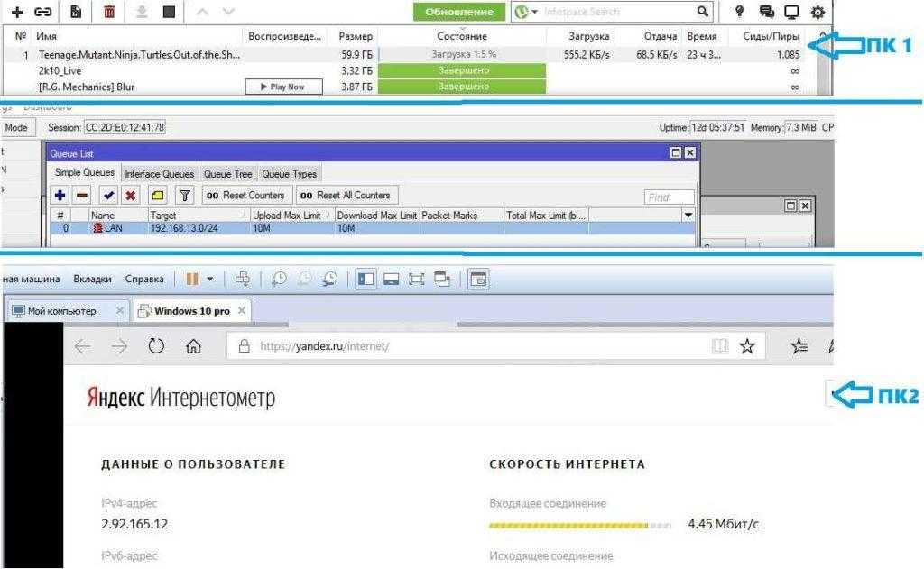Open search provider dropdown beside uTorrent logo

click(534, 12)
